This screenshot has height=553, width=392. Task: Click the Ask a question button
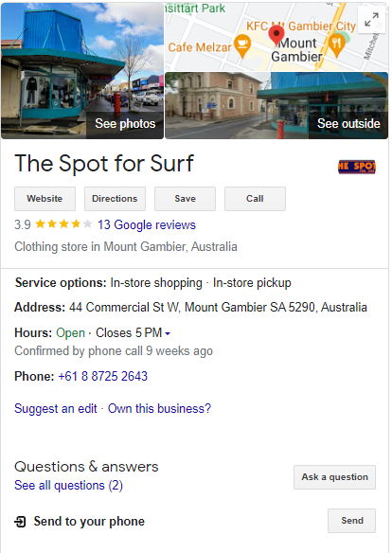[334, 477]
